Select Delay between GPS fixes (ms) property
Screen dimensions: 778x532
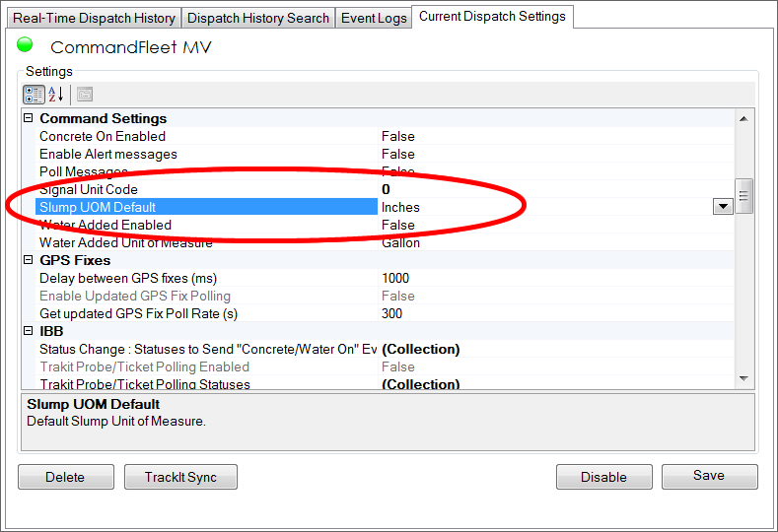click(x=386, y=278)
